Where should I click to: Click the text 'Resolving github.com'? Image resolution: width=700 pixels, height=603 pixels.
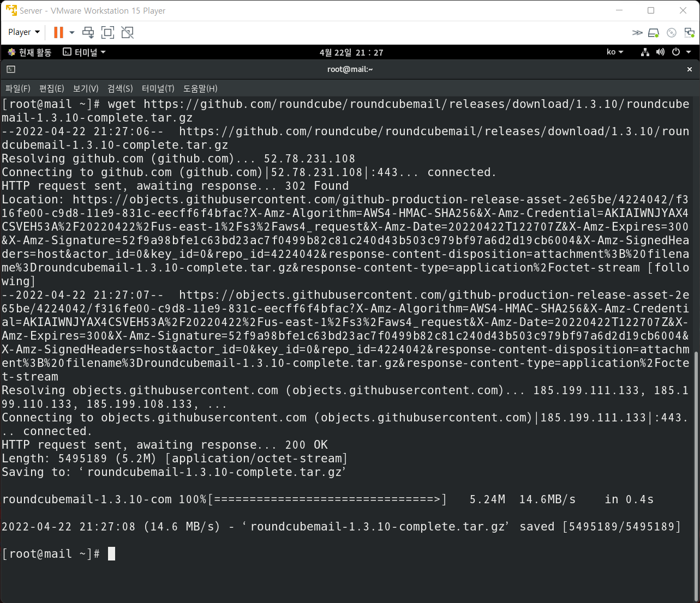coord(73,159)
